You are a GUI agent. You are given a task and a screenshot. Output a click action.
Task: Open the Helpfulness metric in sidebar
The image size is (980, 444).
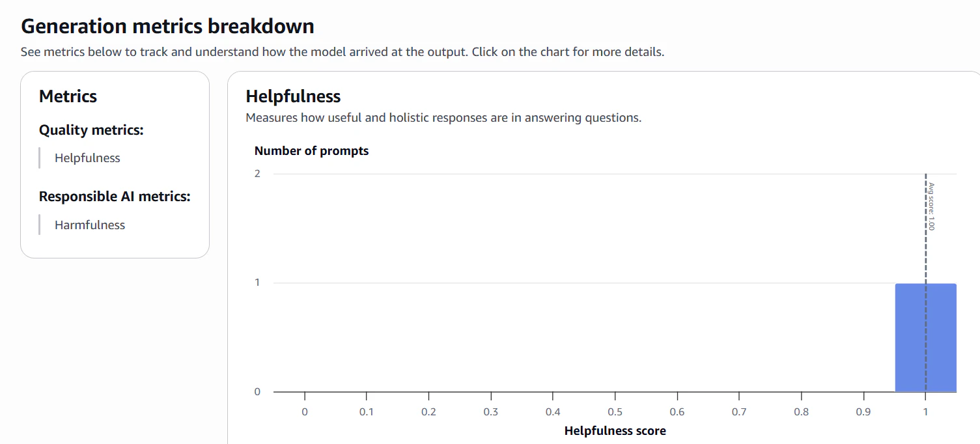point(87,158)
